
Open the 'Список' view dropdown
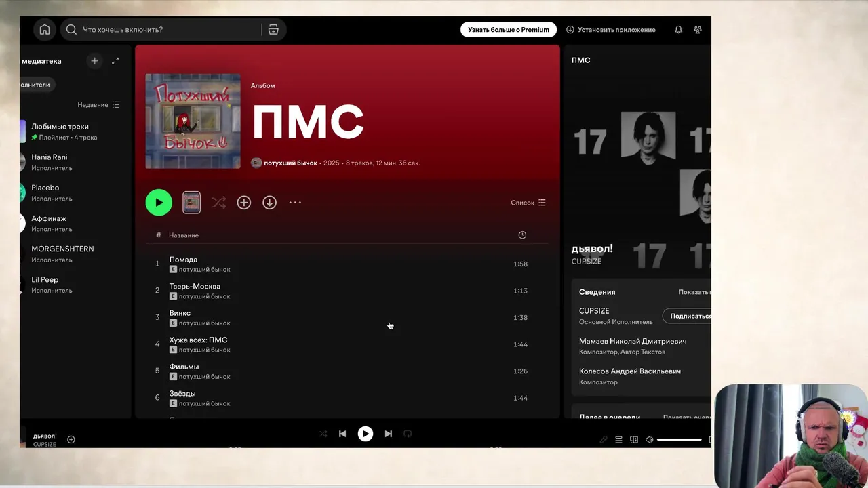[528, 203]
